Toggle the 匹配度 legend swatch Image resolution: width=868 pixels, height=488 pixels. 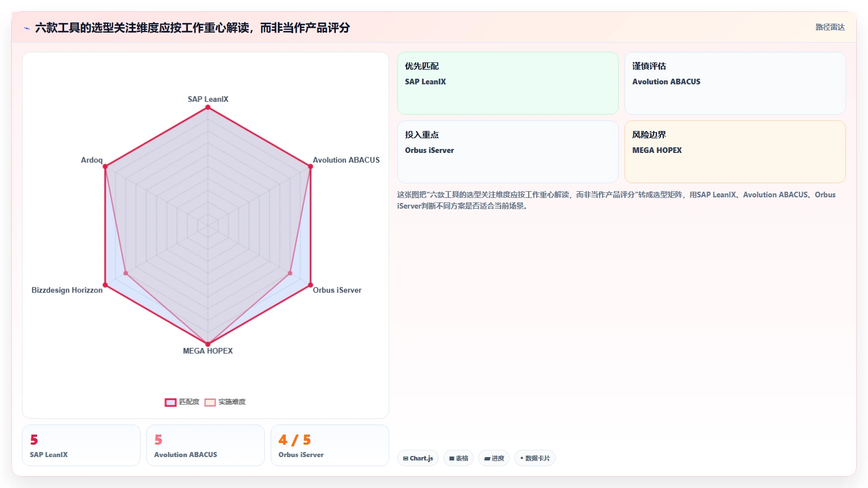coord(170,402)
